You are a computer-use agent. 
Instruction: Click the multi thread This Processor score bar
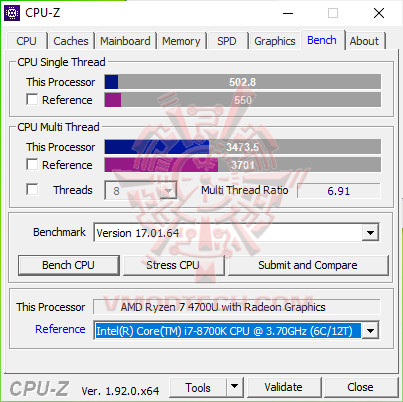coord(243,147)
